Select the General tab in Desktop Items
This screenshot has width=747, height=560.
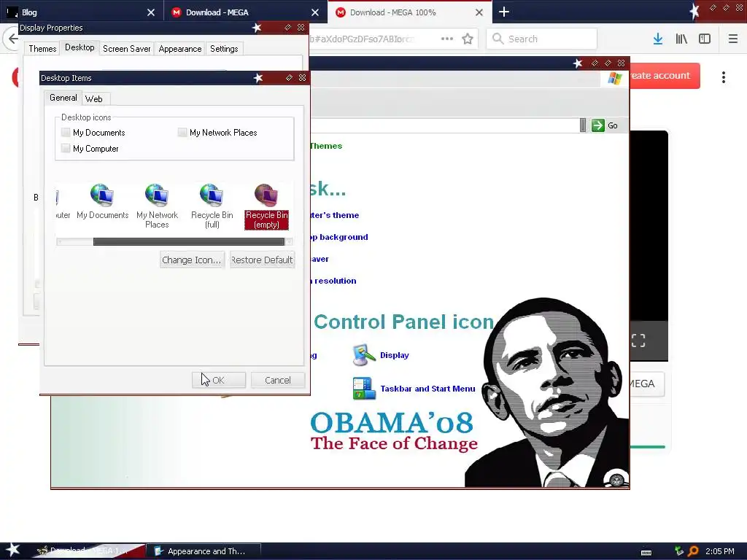63,98
